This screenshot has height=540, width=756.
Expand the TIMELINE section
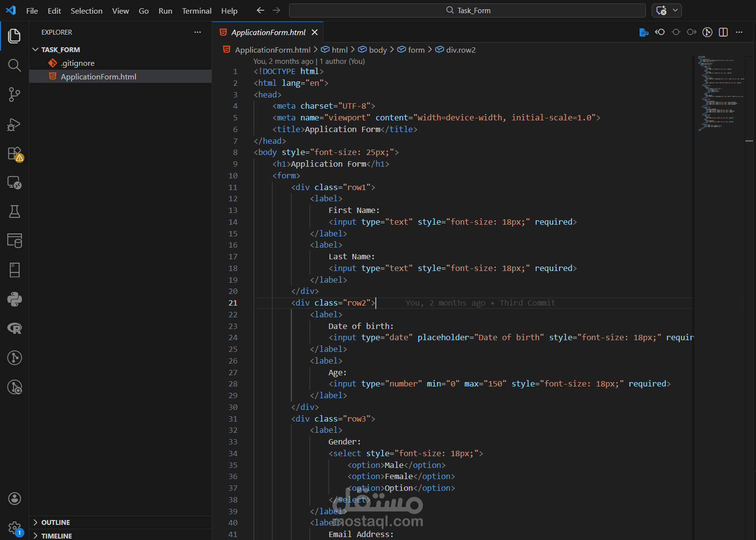point(57,536)
